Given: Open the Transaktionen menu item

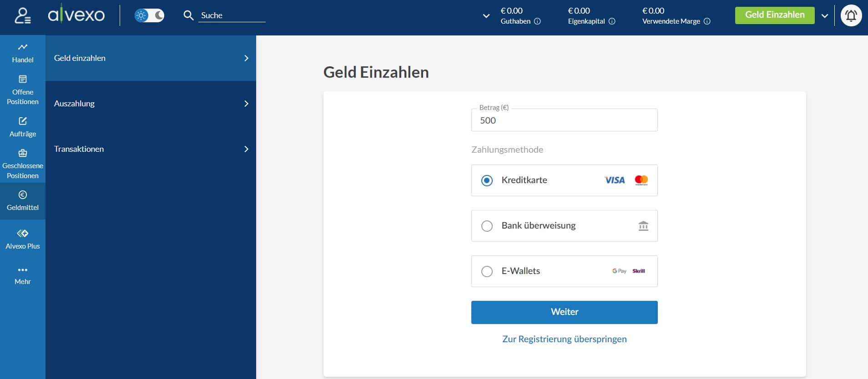Looking at the screenshot, I should click(151, 149).
